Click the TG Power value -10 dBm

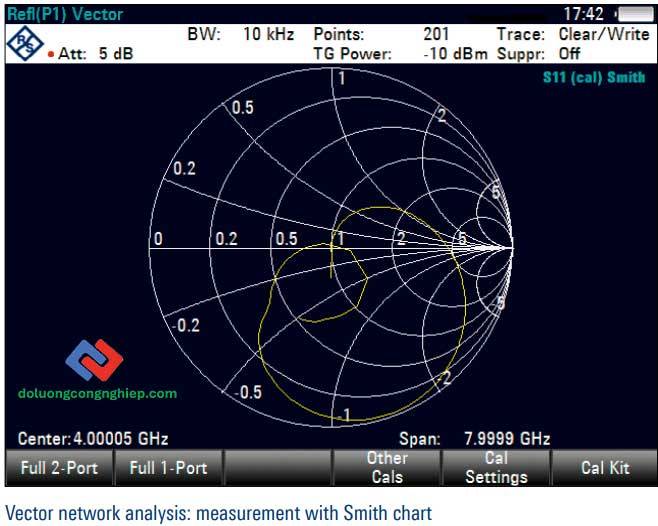455,54
